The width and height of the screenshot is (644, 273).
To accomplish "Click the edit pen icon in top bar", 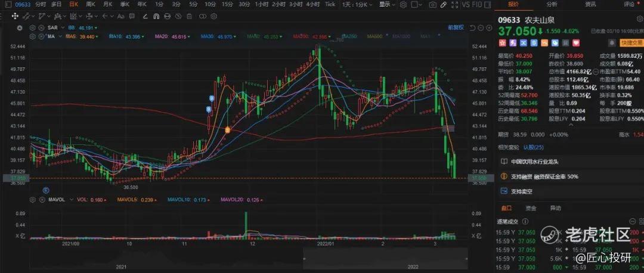I will coord(443,5).
